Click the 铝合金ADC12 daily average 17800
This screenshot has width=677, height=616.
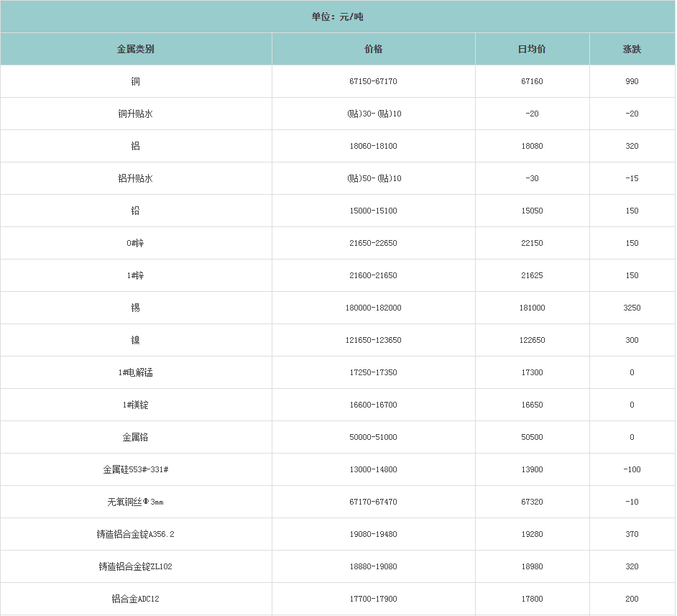(x=532, y=599)
